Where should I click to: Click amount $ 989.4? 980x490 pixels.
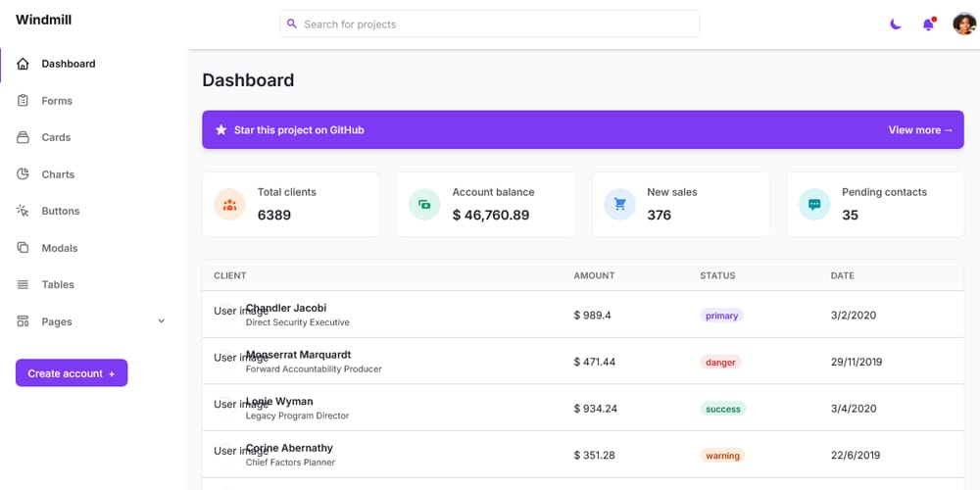tap(592, 316)
